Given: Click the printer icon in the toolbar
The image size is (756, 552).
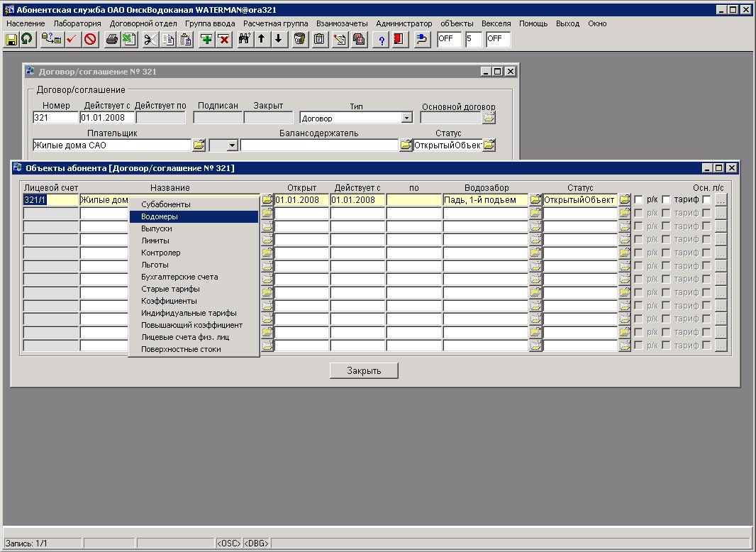Looking at the screenshot, I should point(112,40).
